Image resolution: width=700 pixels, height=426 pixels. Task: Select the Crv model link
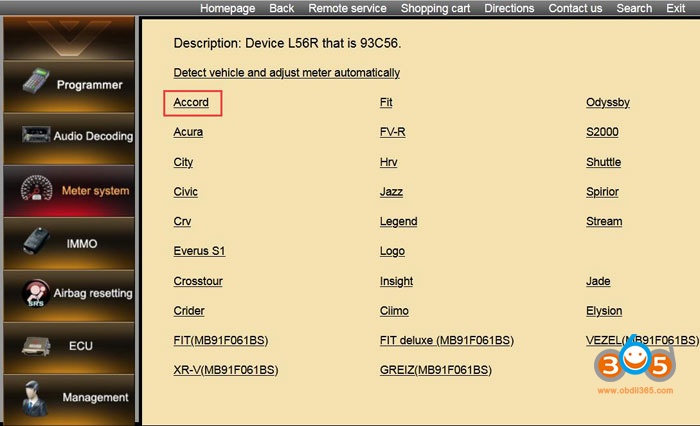(x=182, y=221)
